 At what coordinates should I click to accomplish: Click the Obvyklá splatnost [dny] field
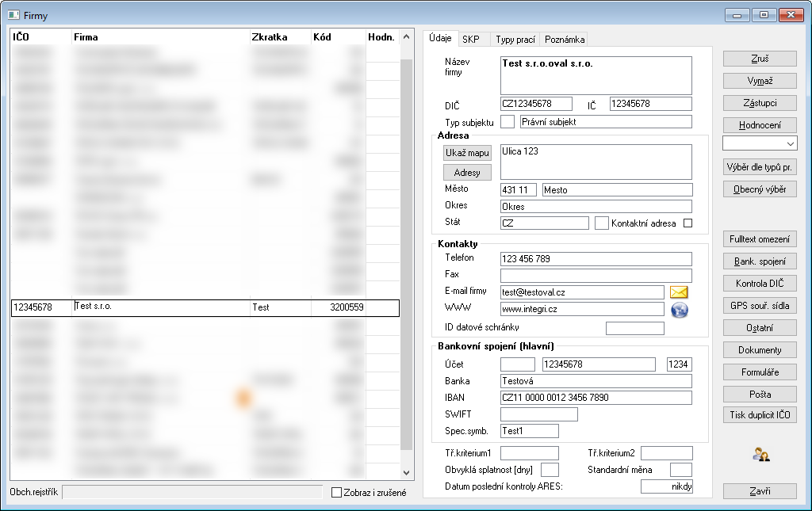click(550, 470)
